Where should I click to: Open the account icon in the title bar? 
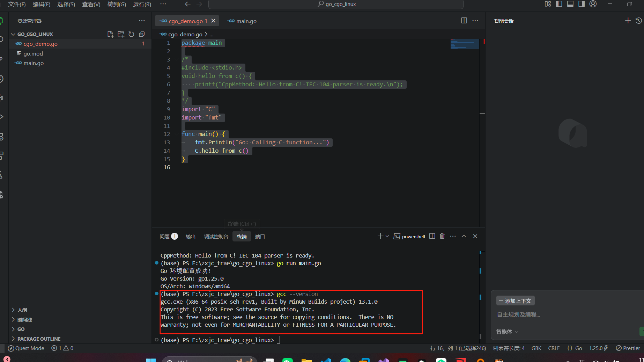coord(593,4)
